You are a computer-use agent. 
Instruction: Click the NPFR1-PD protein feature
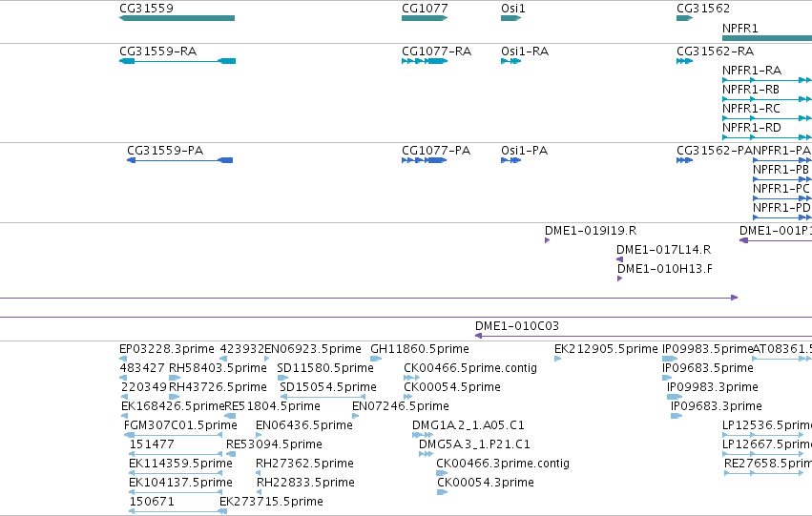(782, 217)
